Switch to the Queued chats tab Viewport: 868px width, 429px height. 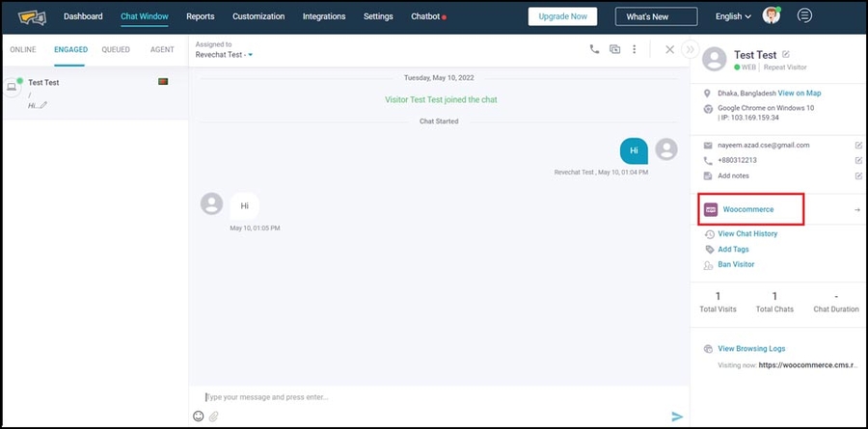point(116,49)
